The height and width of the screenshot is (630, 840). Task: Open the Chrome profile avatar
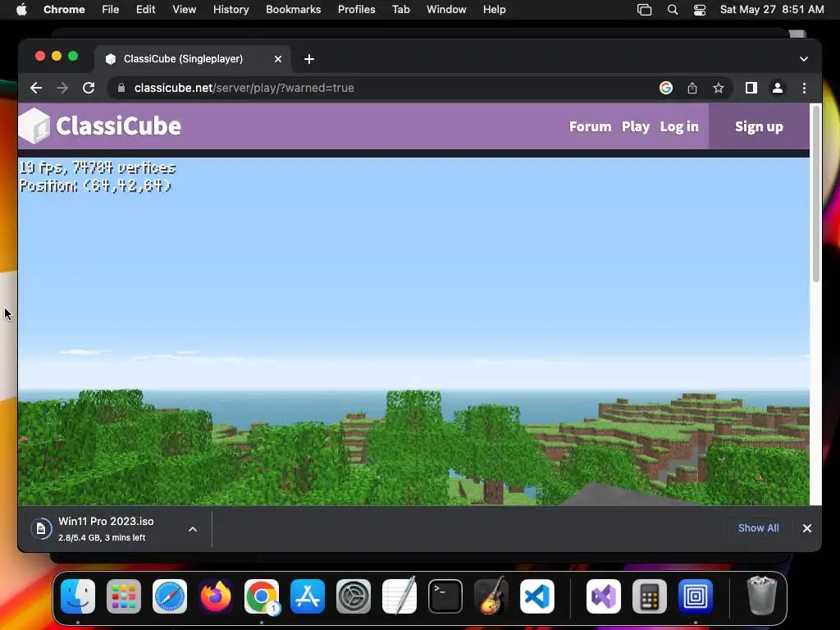click(778, 88)
